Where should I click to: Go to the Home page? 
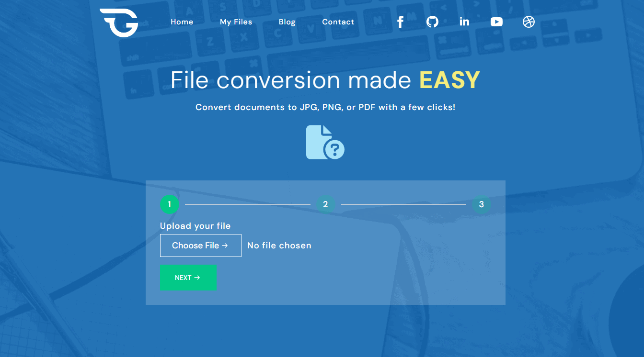coord(182,22)
